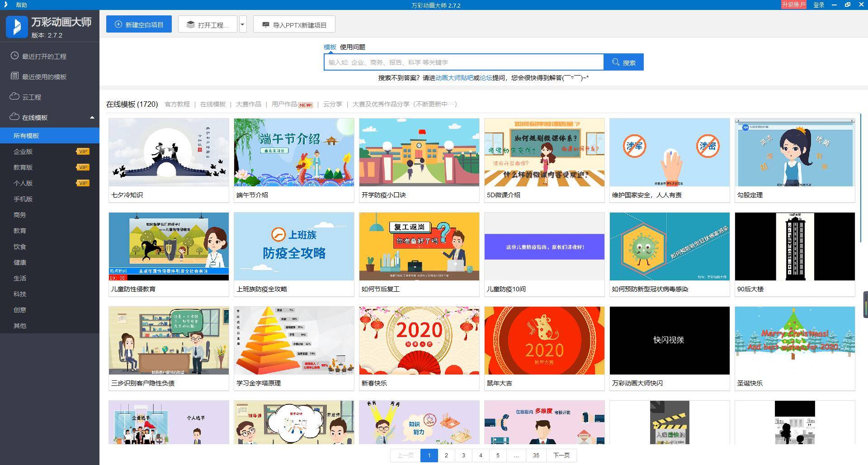
Task: Click 下一页 to go to next page
Action: tap(561, 456)
